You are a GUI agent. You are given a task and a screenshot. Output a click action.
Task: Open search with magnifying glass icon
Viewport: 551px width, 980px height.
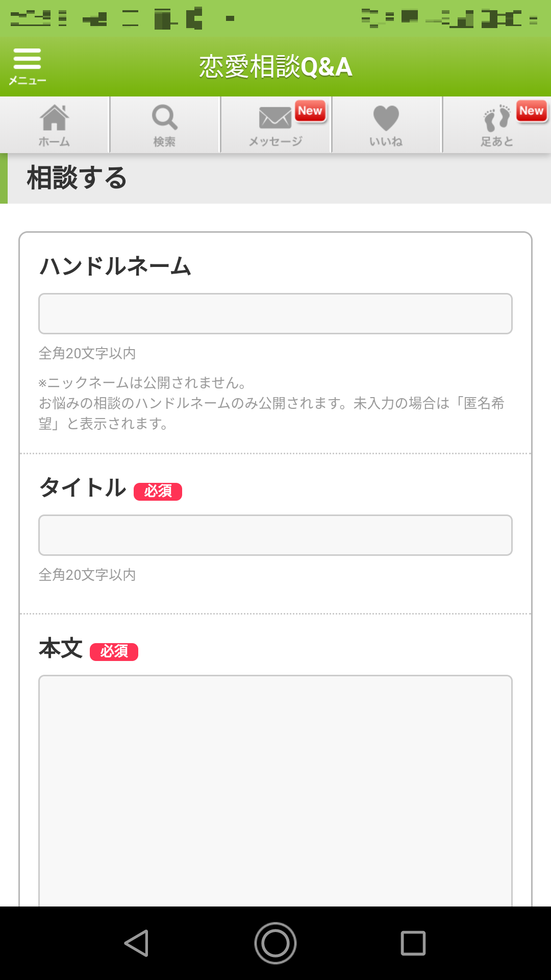pos(164,117)
